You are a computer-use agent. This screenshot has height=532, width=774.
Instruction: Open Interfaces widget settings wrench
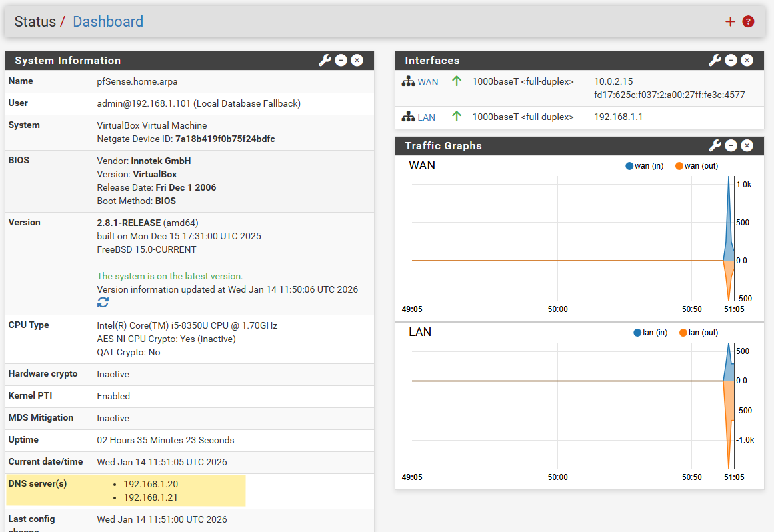coord(715,61)
